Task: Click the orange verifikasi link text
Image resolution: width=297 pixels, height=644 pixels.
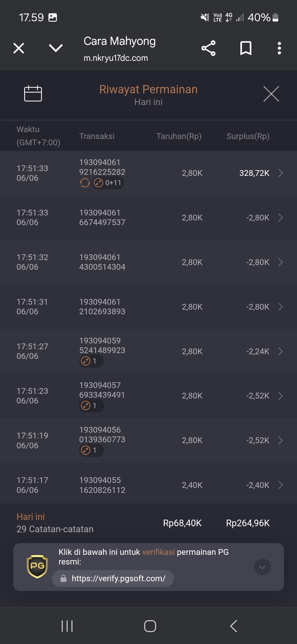Action: click(158, 552)
